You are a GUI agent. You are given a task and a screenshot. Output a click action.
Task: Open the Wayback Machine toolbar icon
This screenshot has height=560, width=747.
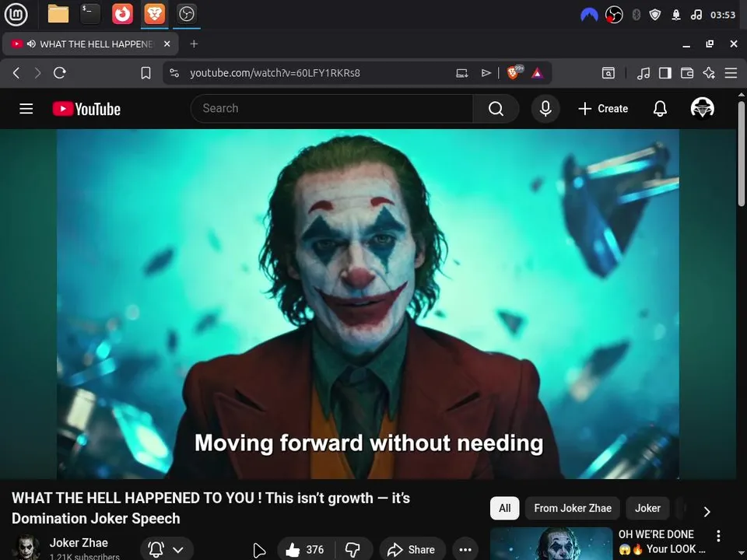[x=608, y=73]
